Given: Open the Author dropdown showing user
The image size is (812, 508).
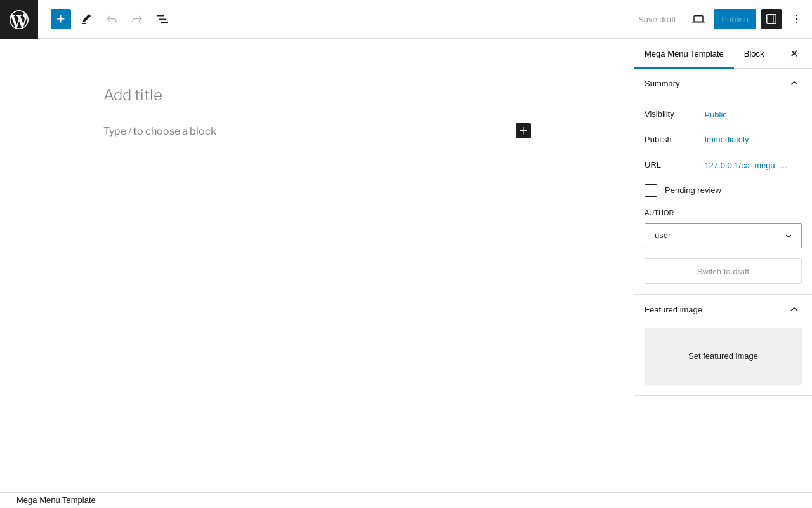Looking at the screenshot, I should (x=723, y=236).
